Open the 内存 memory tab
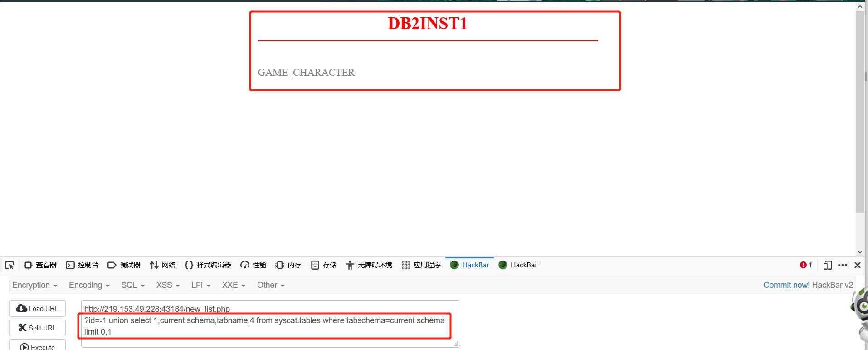Viewport: 868px width, 350px height. (x=288, y=265)
